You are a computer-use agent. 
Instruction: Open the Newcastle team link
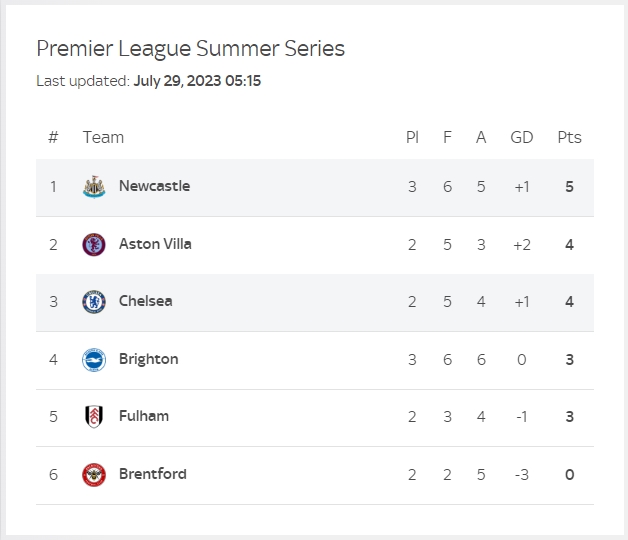pyautogui.click(x=154, y=186)
